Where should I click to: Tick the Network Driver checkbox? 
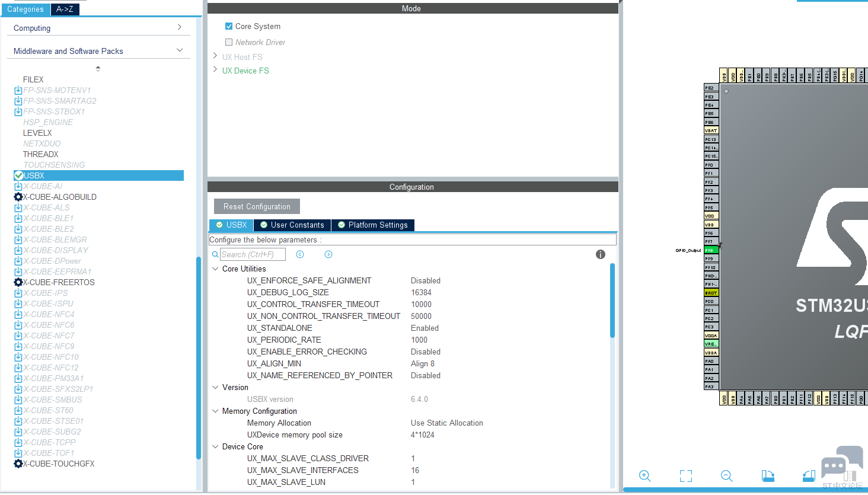coord(229,42)
